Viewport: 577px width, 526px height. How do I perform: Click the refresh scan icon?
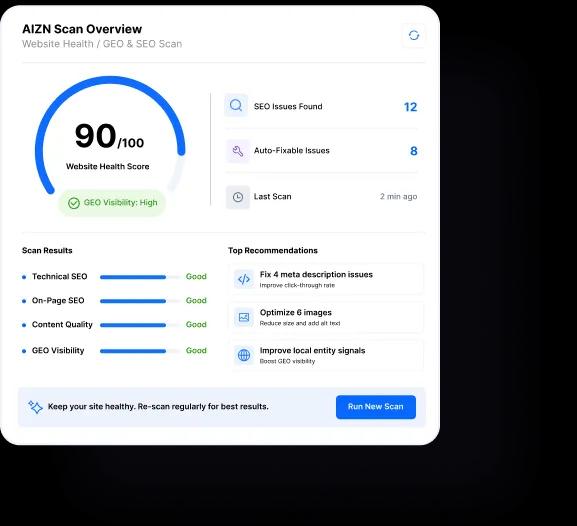(414, 35)
